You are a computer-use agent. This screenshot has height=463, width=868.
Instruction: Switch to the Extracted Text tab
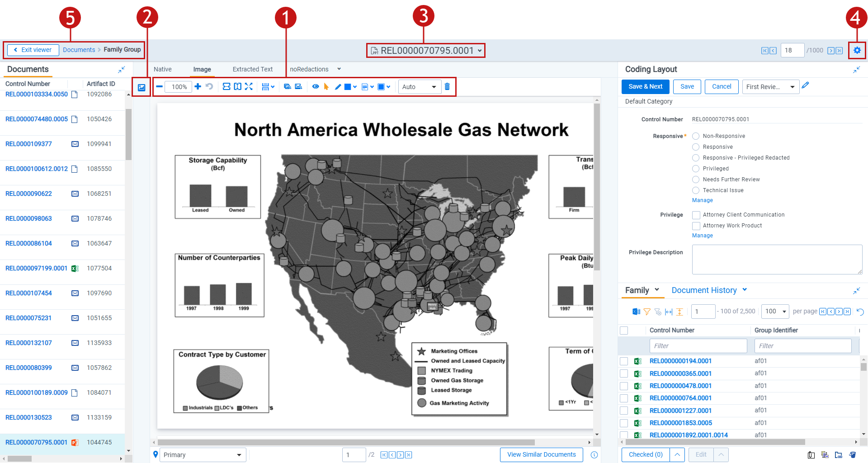point(252,69)
